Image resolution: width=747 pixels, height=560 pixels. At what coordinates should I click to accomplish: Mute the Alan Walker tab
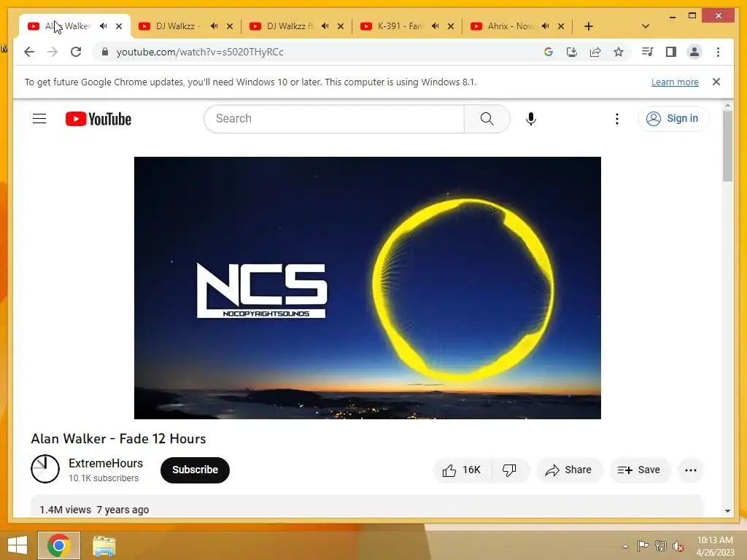point(104,26)
